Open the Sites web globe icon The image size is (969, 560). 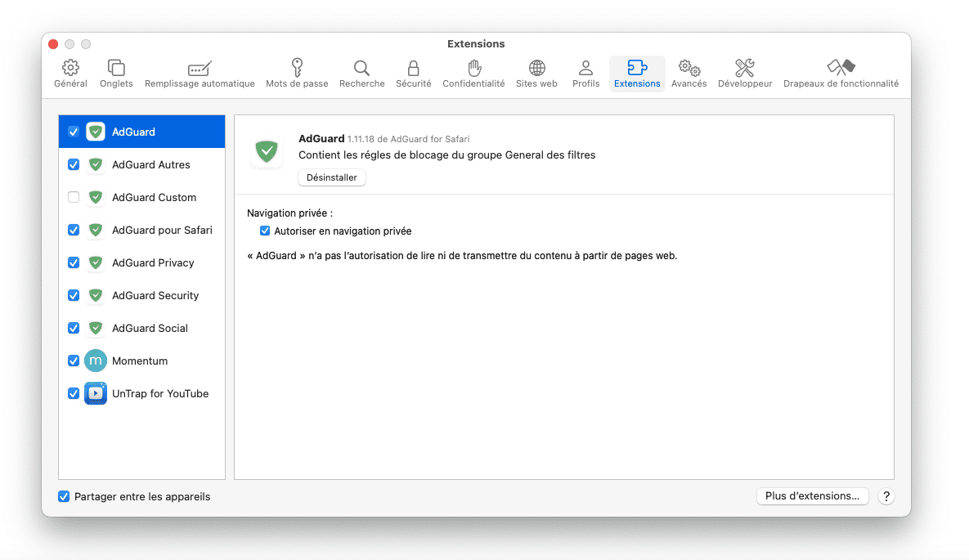click(537, 67)
